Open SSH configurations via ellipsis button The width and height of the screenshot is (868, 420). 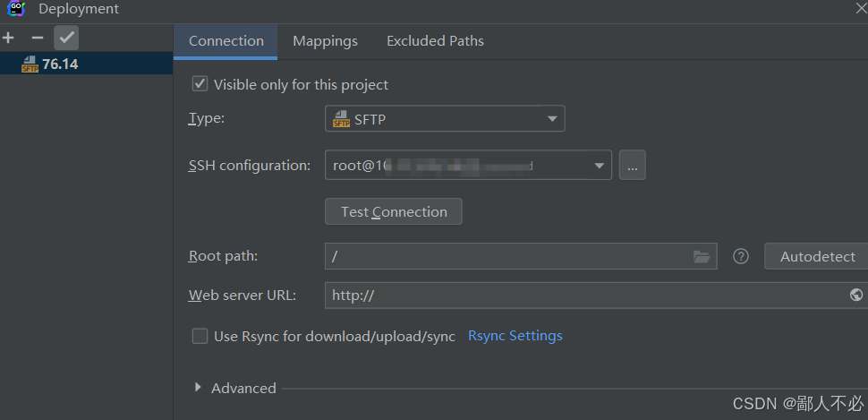click(632, 165)
